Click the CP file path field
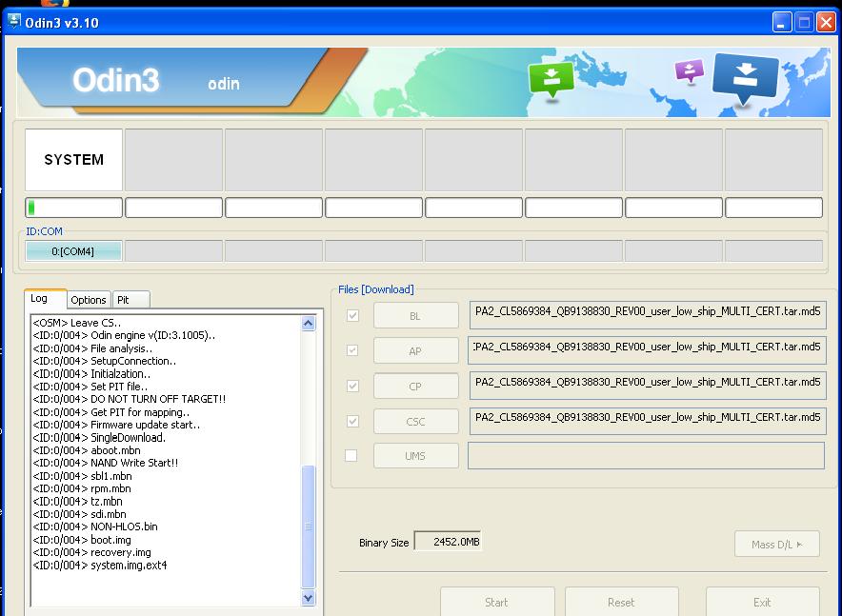842x616 pixels. tap(648, 386)
